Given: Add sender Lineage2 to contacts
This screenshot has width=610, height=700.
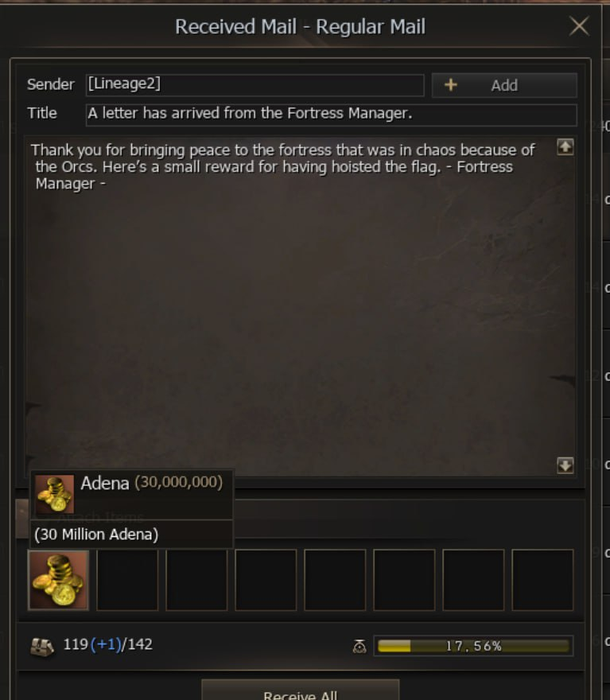Looking at the screenshot, I should click(504, 85).
